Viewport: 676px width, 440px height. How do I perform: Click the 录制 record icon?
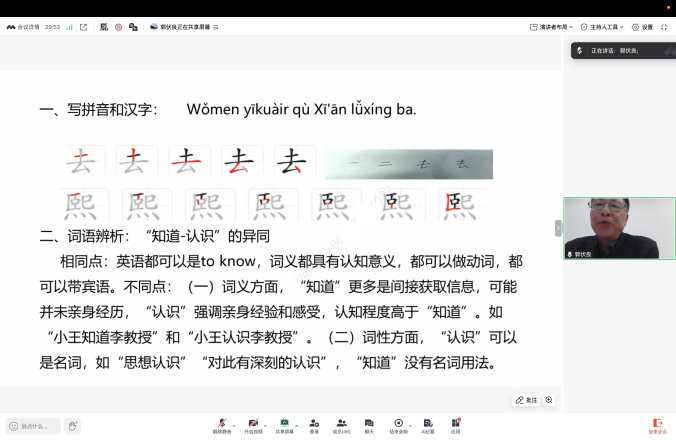[398, 423]
